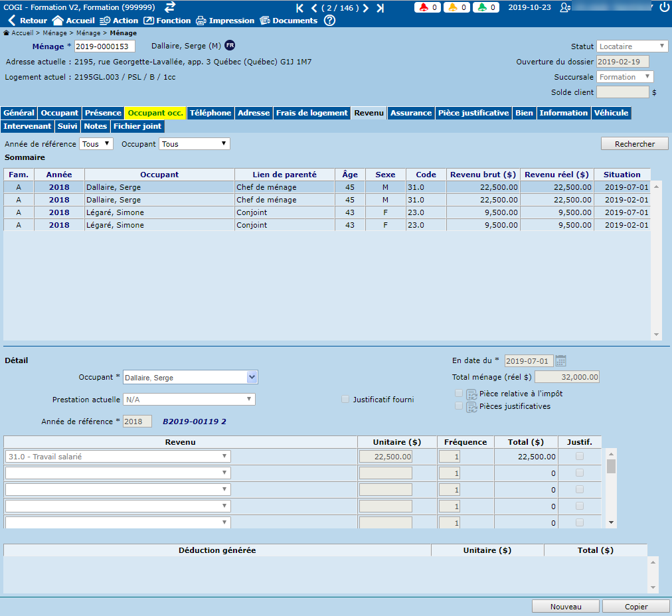672x616 pixels.
Task: Click the Nouveau button
Action: [x=565, y=606]
